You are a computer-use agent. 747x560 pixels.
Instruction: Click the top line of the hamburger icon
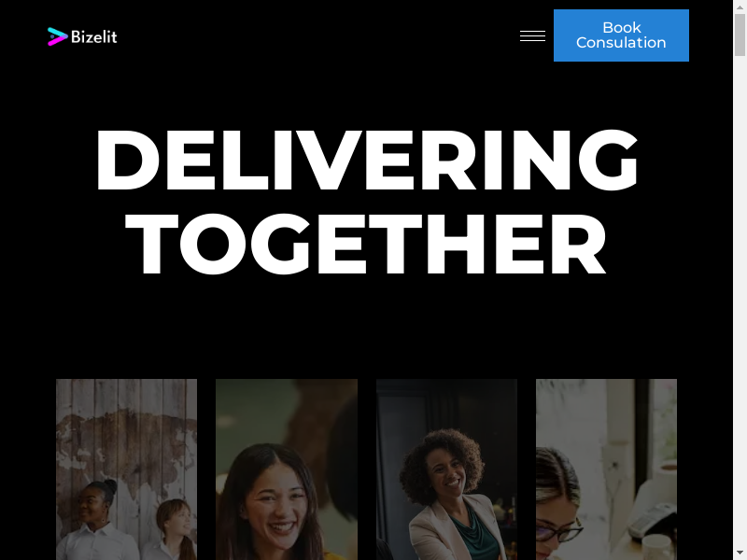(x=532, y=32)
